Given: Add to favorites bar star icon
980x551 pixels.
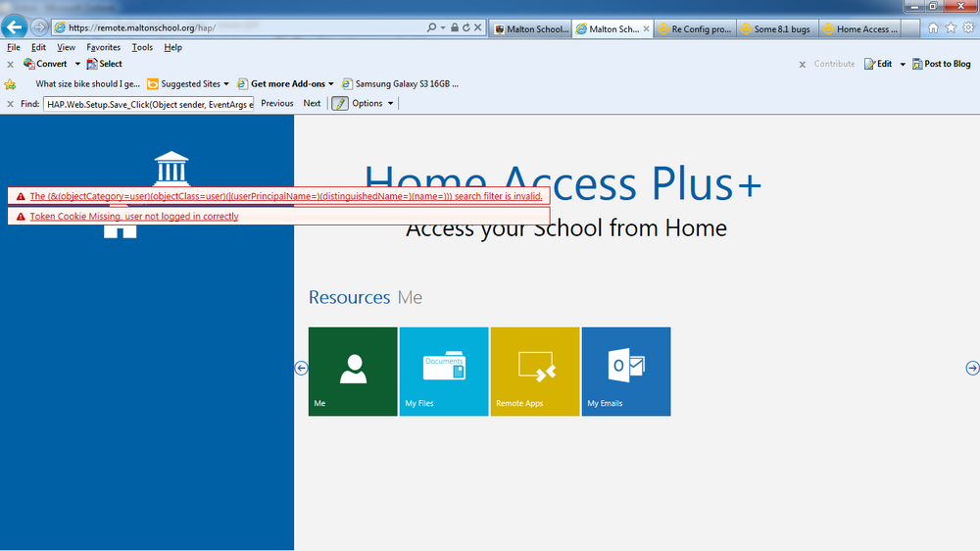Looking at the screenshot, I should pos(10,83).
